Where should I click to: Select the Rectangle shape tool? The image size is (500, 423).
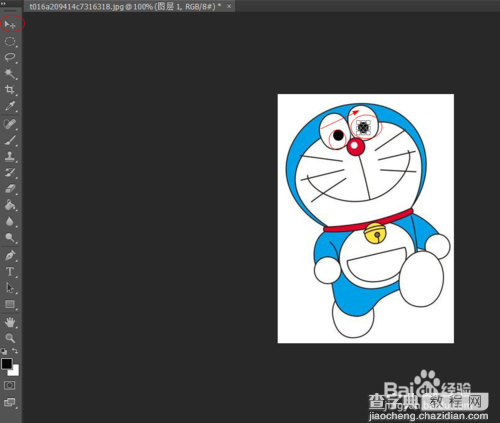point(10,304)
